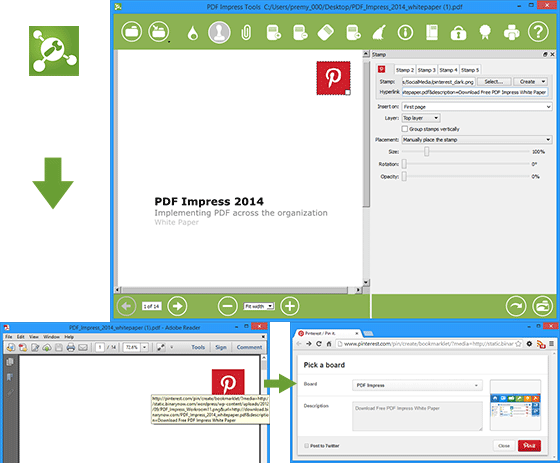Switch to the Stamp 2 tab
560x463 pixels.
point(405,70)
